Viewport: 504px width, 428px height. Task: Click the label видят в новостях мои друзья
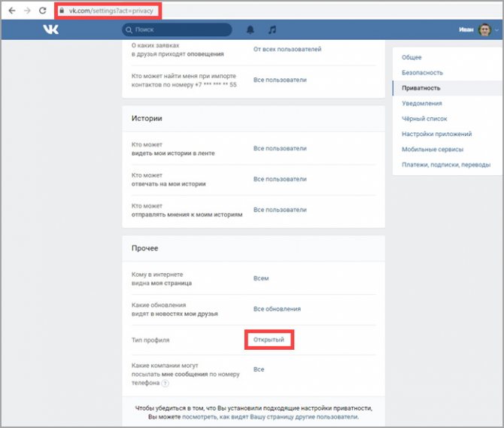click(175, 314)
